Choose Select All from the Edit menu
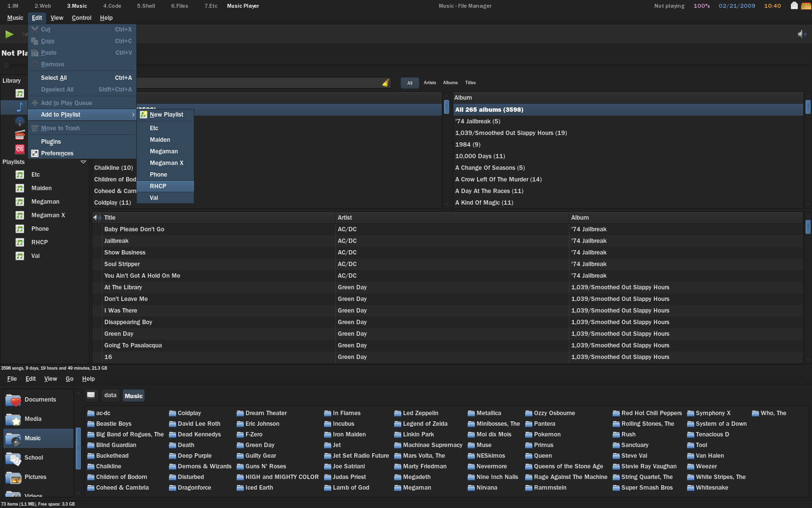Image resolution: width=812 pixels, height=508 pixels. (x=82, y=78)
